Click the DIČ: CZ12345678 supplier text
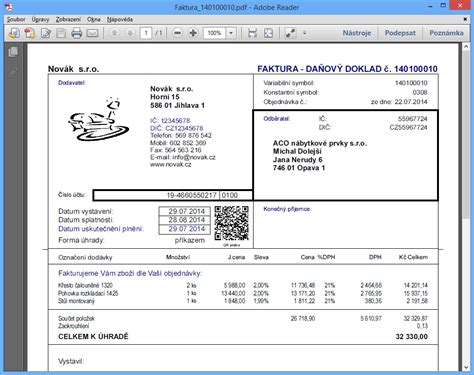 click(x=177, y=128)
